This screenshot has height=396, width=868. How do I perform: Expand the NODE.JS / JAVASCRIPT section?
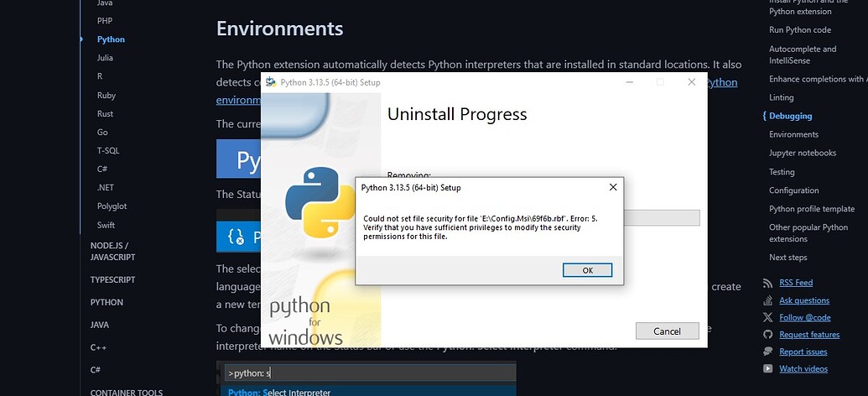113,251
